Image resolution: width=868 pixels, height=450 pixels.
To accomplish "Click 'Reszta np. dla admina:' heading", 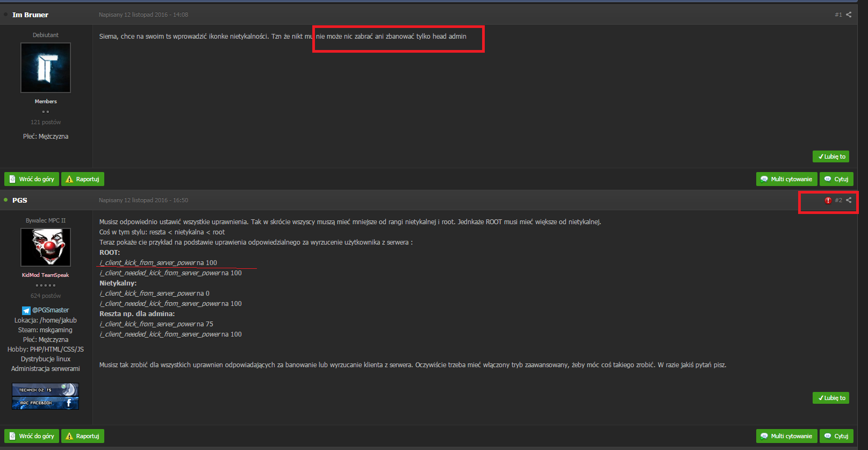I will pyautogui.click(x=137, y=314).
